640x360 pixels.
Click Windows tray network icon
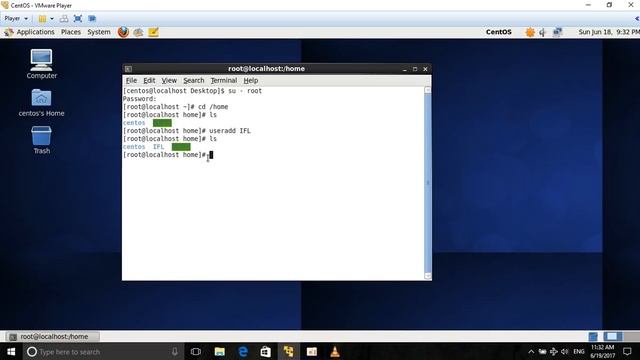553,351
